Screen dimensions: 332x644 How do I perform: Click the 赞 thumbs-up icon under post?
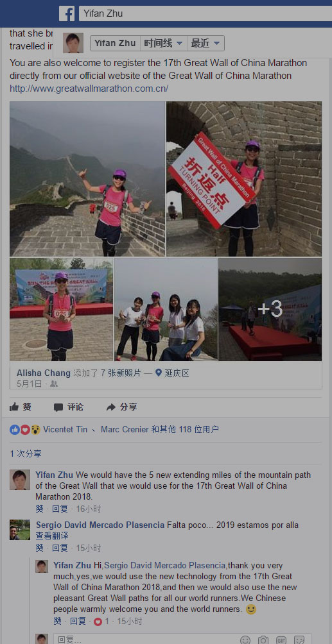click(14, 407)
